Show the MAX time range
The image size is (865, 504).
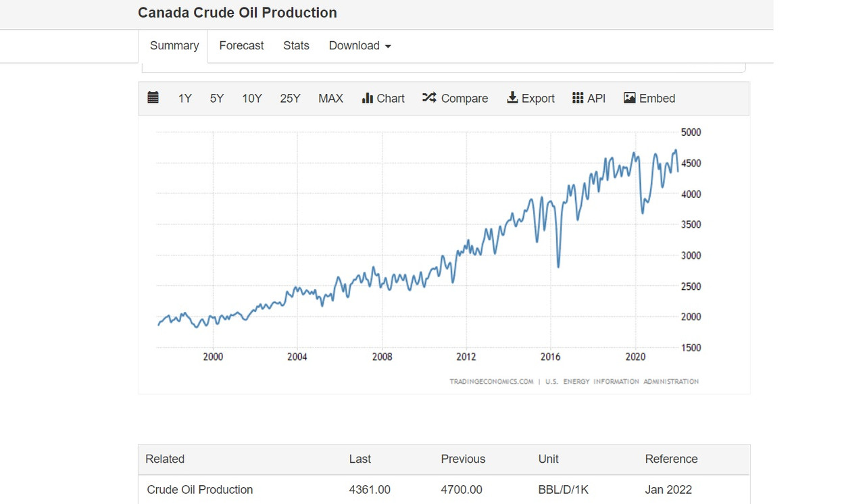331,99
